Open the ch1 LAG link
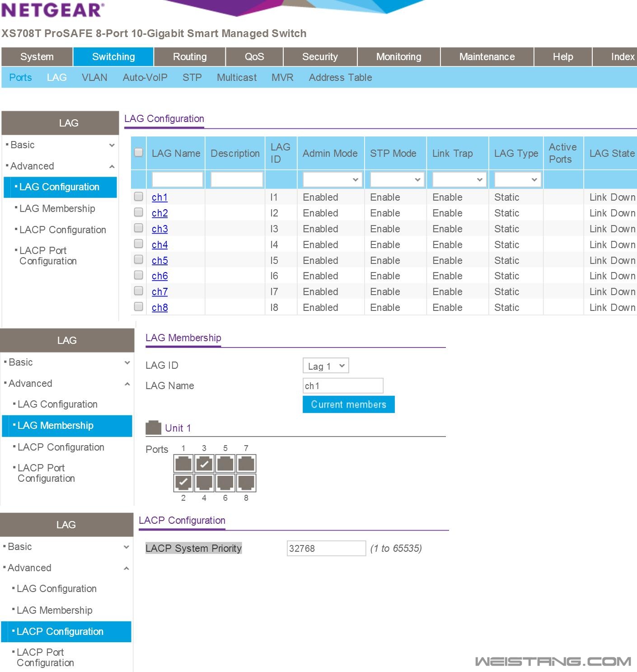This screenshot has height=672, width=637. 159,197
